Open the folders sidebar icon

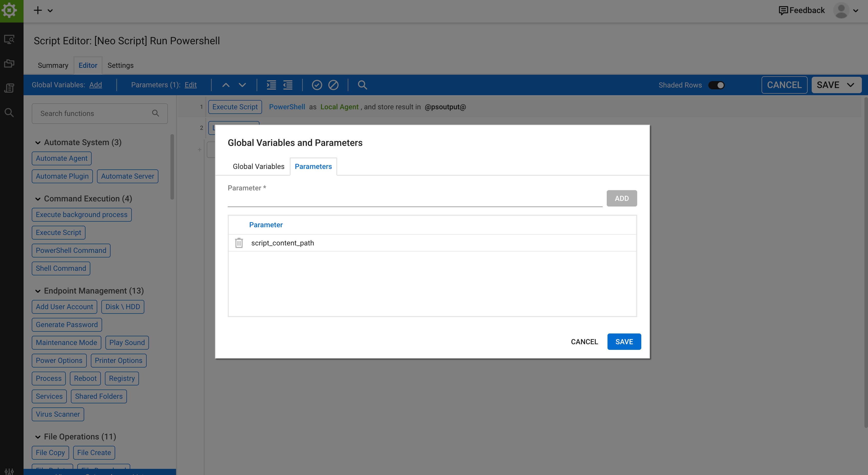tap(9, 63)
